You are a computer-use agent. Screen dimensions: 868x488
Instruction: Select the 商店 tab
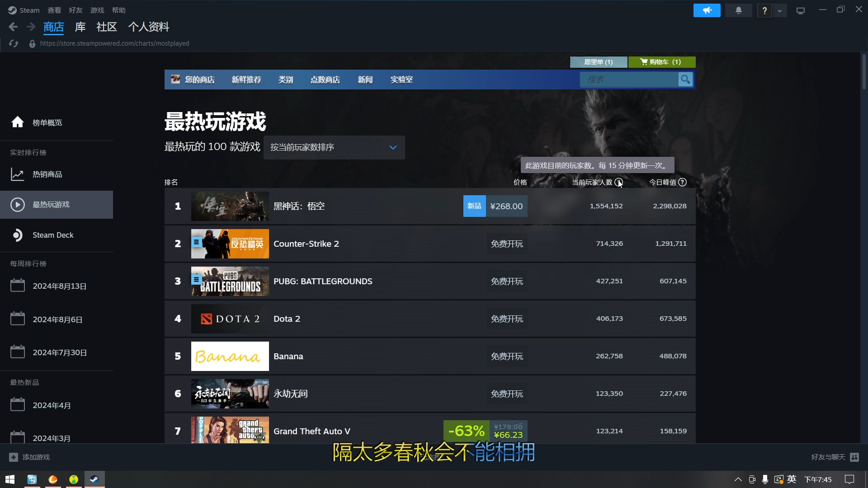54,27
